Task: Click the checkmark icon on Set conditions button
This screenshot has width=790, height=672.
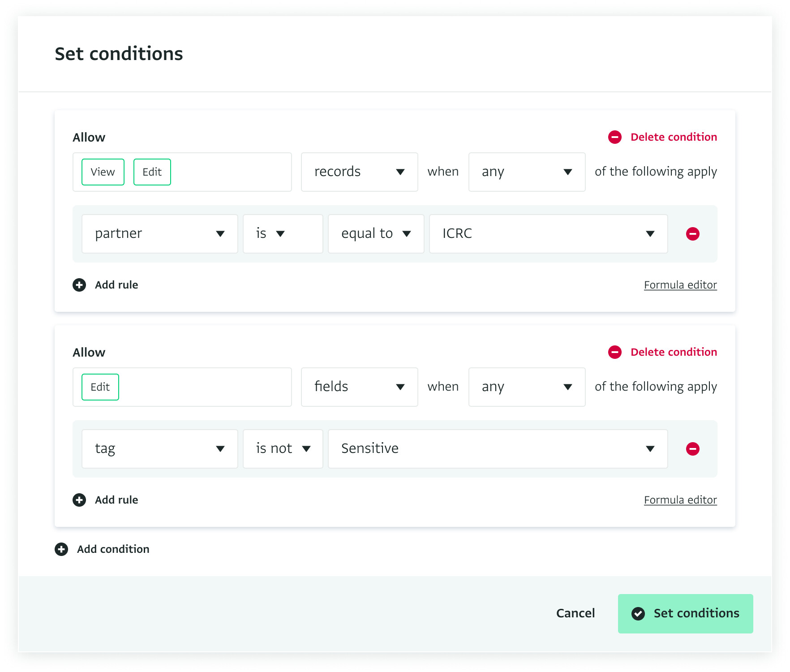Action: pyautogui.click(x=638, y=614)
